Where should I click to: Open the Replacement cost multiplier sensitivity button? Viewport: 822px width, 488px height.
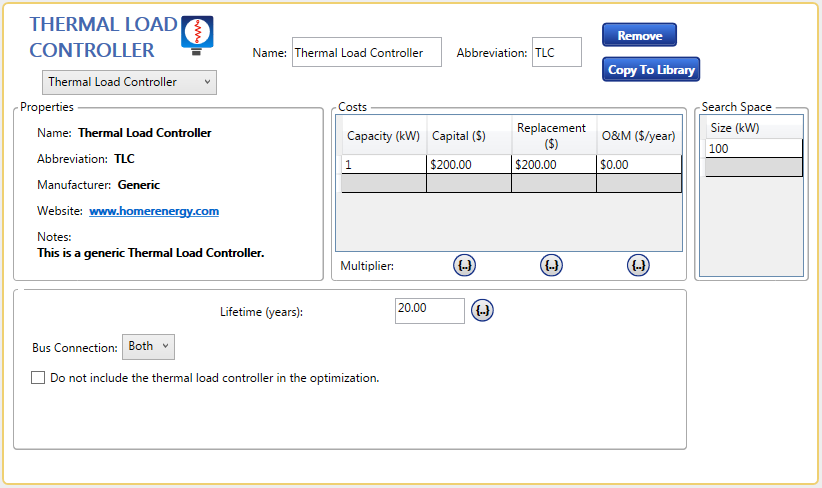pos(552,265)
